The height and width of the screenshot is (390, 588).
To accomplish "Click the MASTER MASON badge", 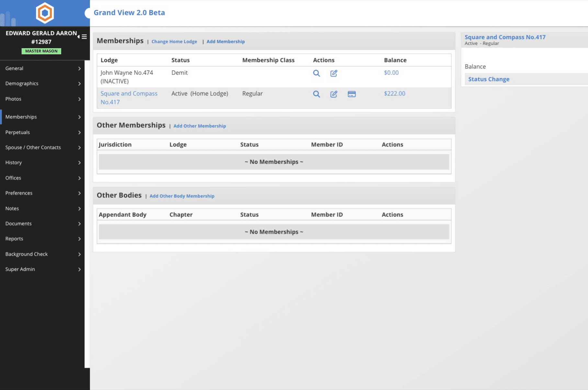I will (x=41, y=51).
